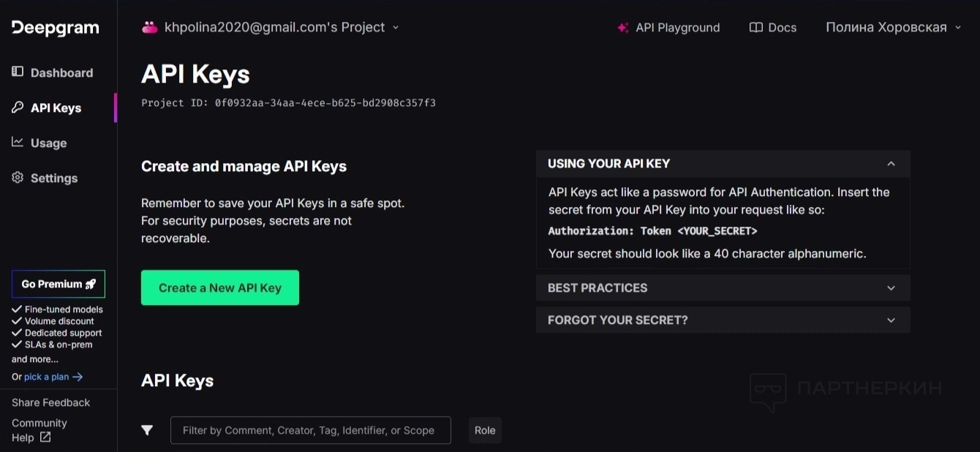Screen dimensions: 980x452
Task: Click the API Keys key icon
Action: 18,108
